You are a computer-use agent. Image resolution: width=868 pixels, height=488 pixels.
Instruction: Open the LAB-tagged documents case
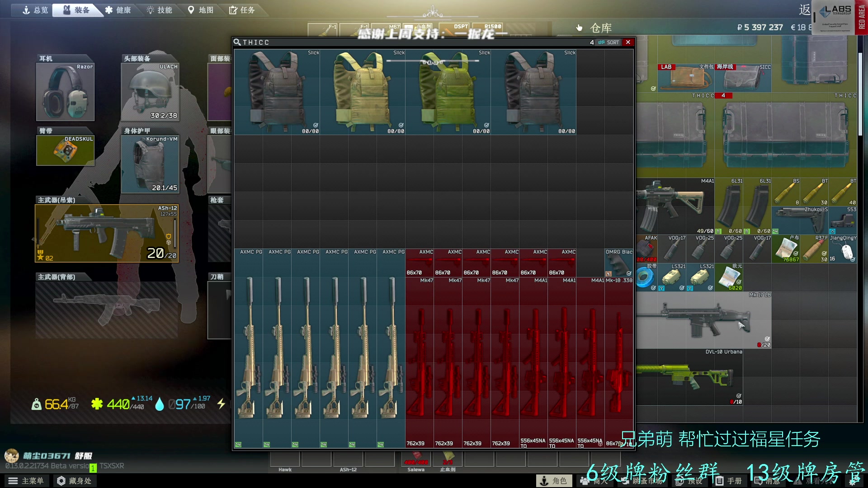[x=686, y=78]
